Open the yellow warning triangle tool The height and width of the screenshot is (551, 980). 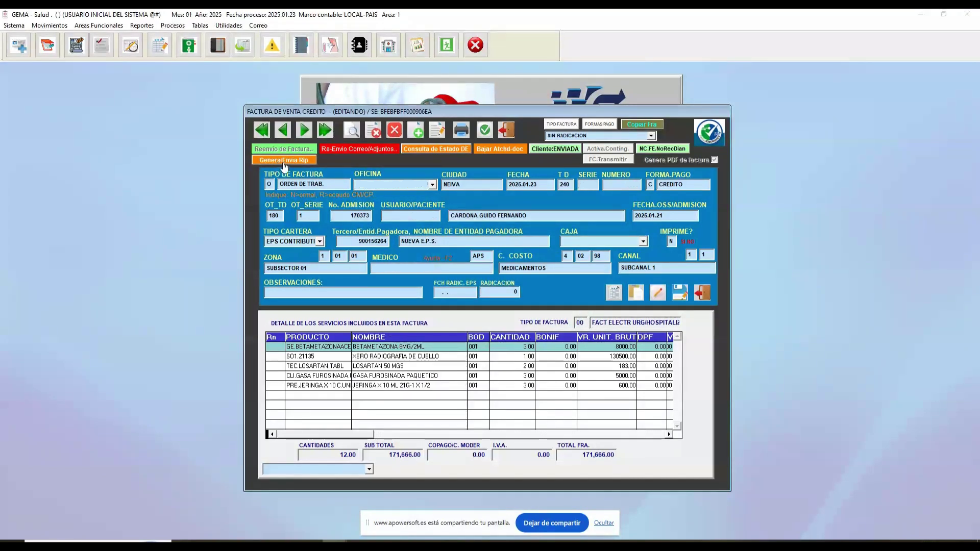click(272, 45)
